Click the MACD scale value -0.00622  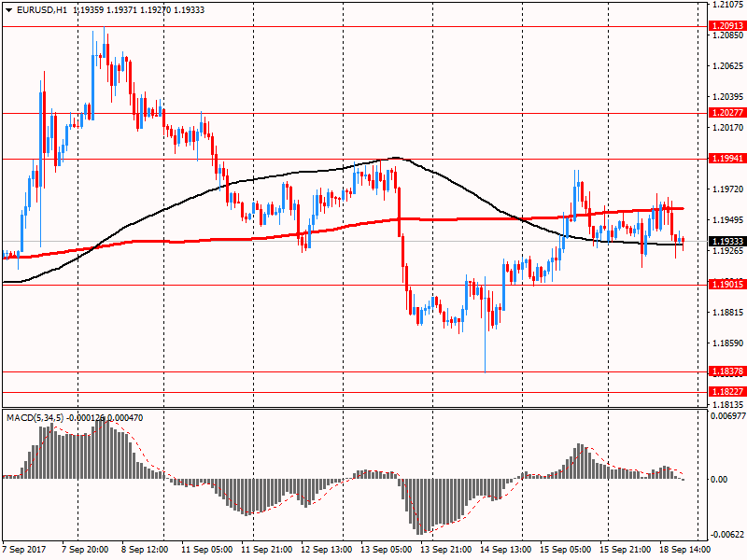[x=727, y=534]
